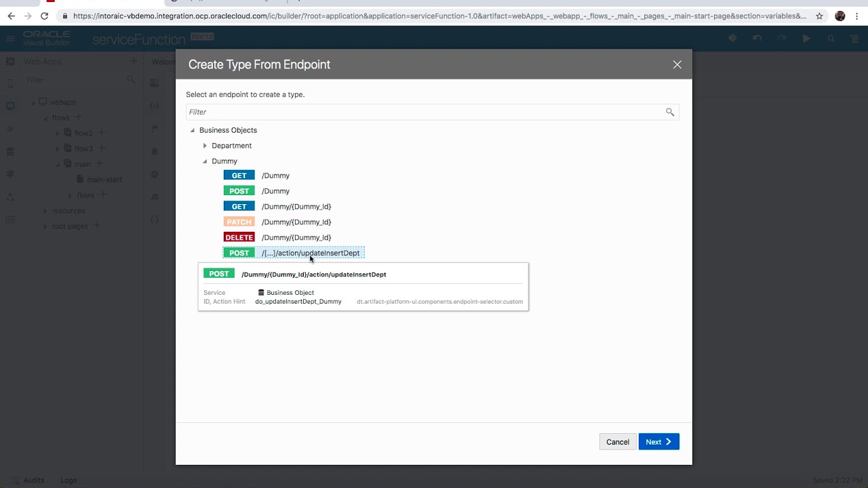Viewport: 868px width, 488px height.
Task: Open the hamburger navigation menu
Action: [x=10, y=39]
